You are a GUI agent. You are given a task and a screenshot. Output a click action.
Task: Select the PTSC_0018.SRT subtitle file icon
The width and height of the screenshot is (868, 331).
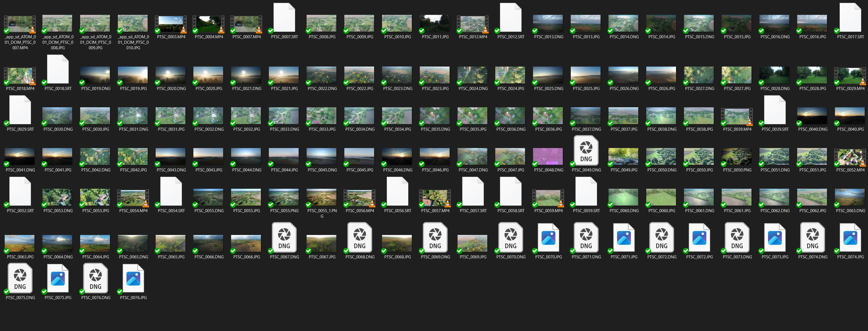point(58,69)
